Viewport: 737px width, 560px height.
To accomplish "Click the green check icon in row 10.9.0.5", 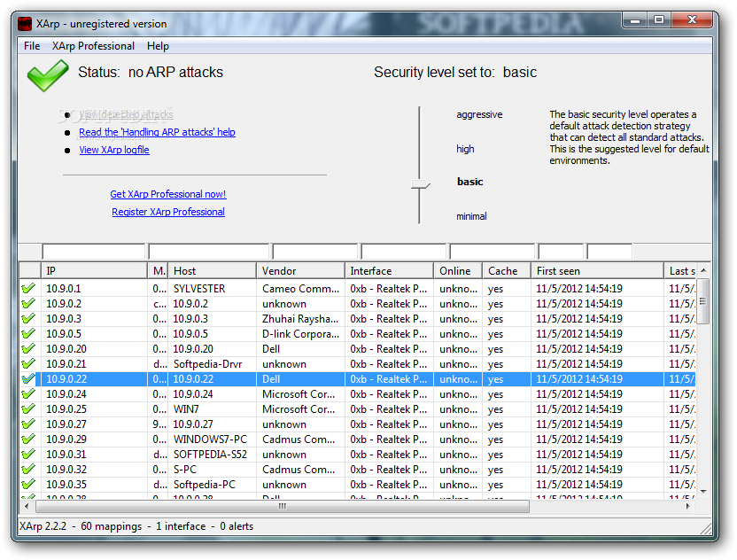I will click(28, 333).
